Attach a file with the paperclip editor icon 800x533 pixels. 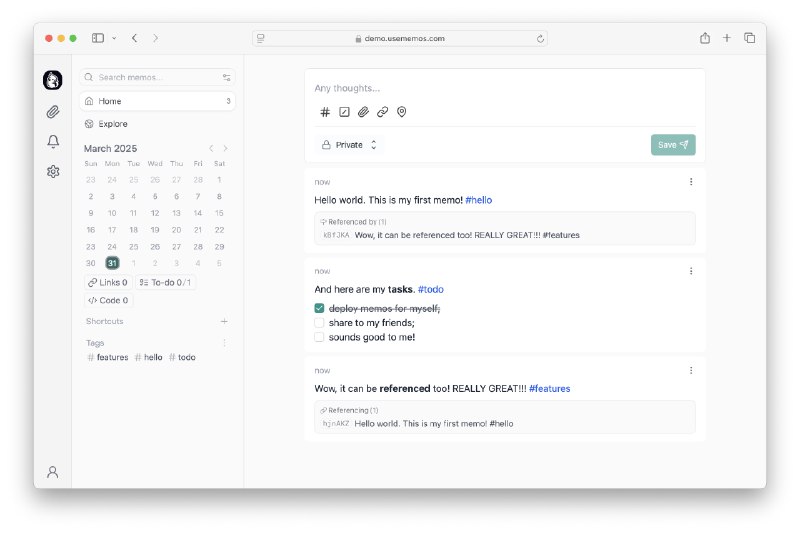[363, 112]
